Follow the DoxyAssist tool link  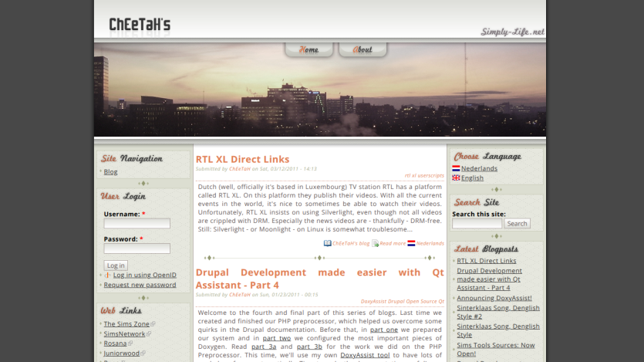coord(365,355)
